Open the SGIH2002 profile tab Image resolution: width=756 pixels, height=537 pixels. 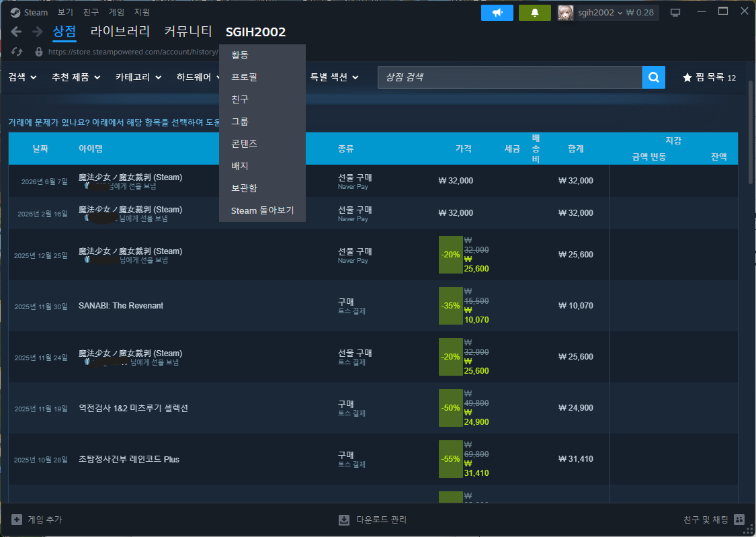(x=255, y=32)
